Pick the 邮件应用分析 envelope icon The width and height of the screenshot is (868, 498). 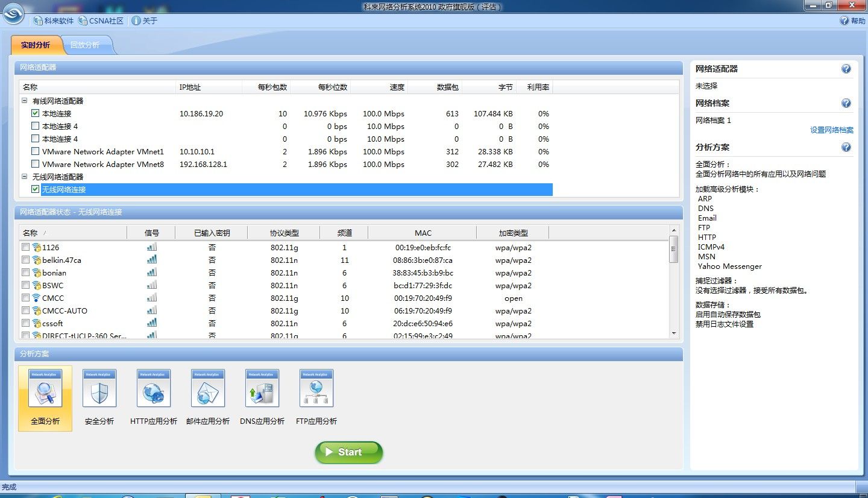coord(208,389)
